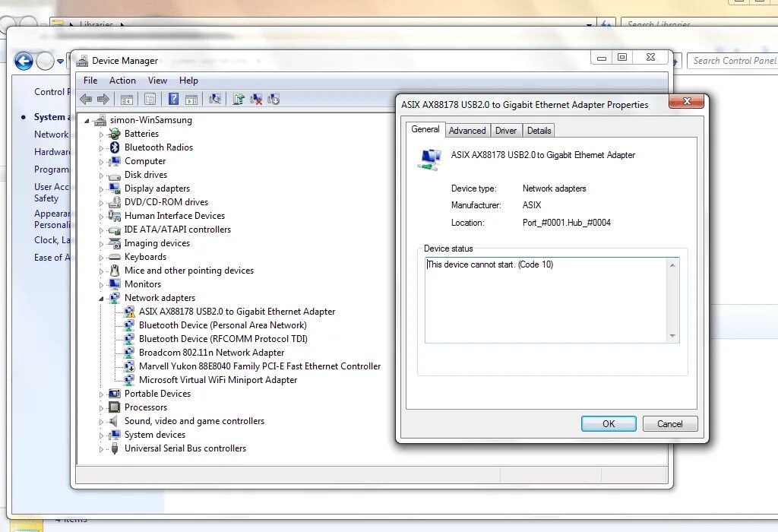
Task: Open the View menu
Action: [157, 81]
